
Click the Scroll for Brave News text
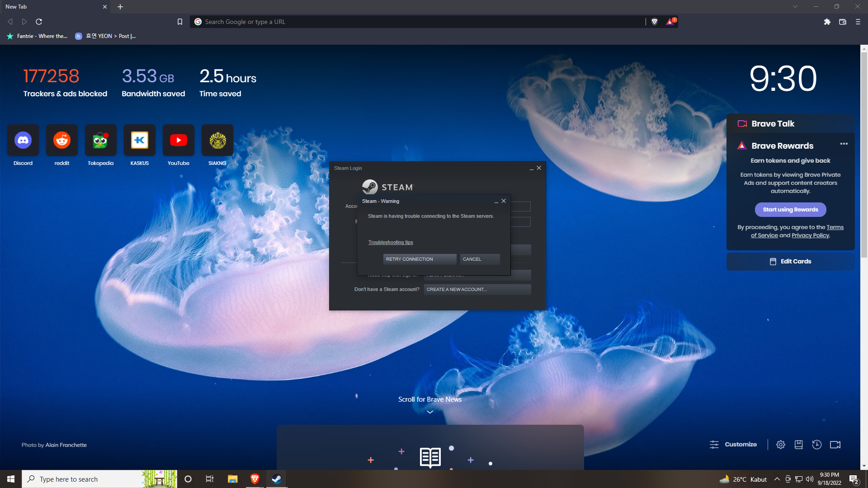coord(430,399)
